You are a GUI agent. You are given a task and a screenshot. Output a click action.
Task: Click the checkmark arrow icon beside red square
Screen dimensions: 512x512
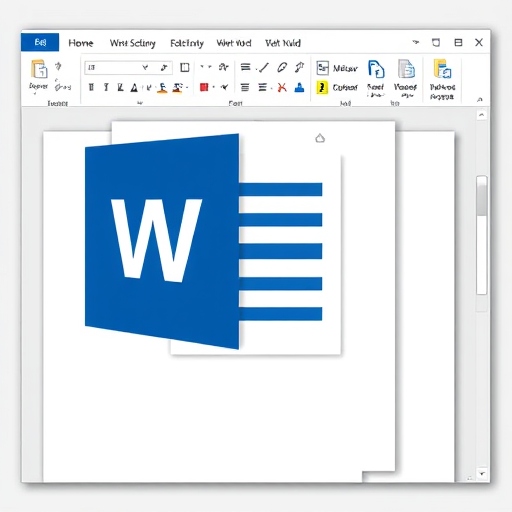coord(225,87)
